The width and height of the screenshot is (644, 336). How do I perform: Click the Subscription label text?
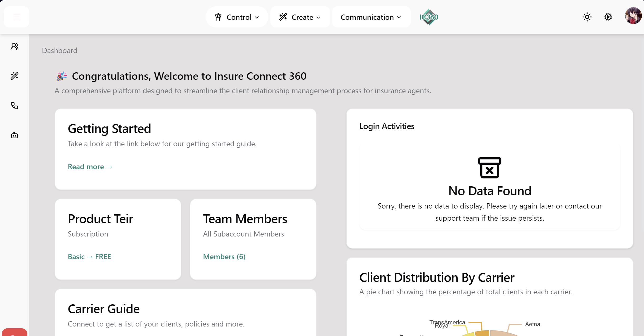coord(88,234)
